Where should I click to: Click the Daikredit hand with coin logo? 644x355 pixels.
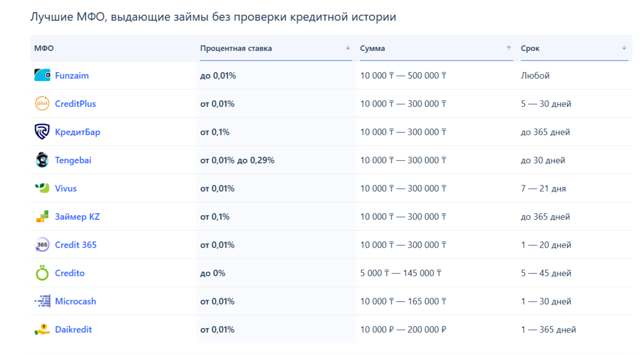pyautogui.click(x=42, y=329)
